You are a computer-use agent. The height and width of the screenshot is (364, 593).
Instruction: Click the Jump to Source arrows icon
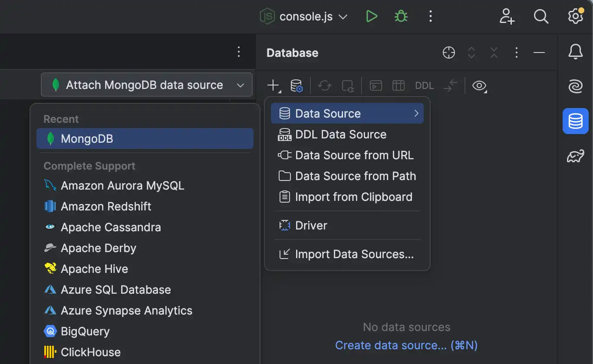451,85
